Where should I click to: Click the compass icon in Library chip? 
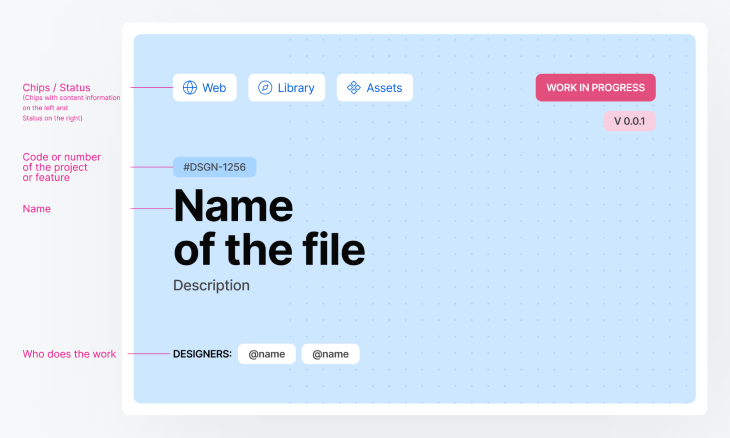tap(265, 88)
